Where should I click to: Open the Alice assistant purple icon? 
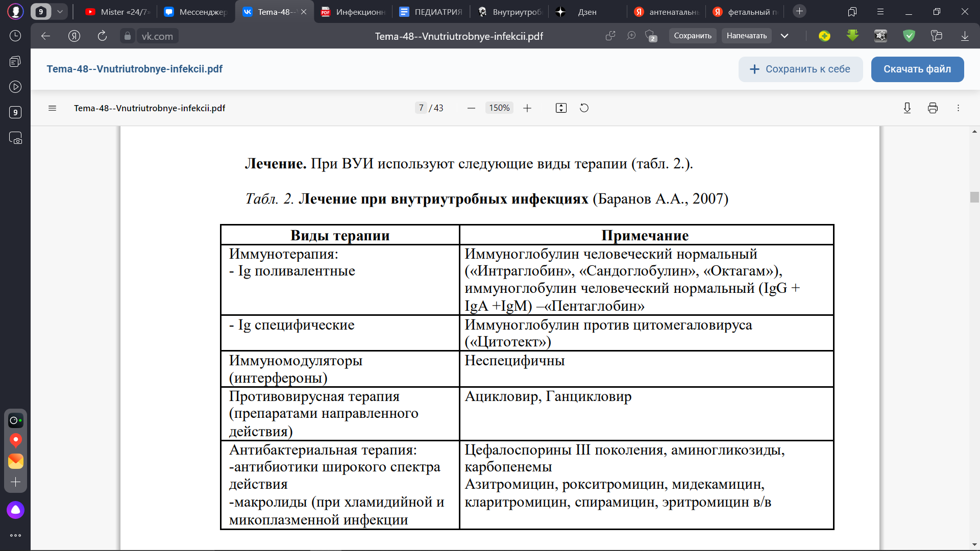(x=15, y=510)
